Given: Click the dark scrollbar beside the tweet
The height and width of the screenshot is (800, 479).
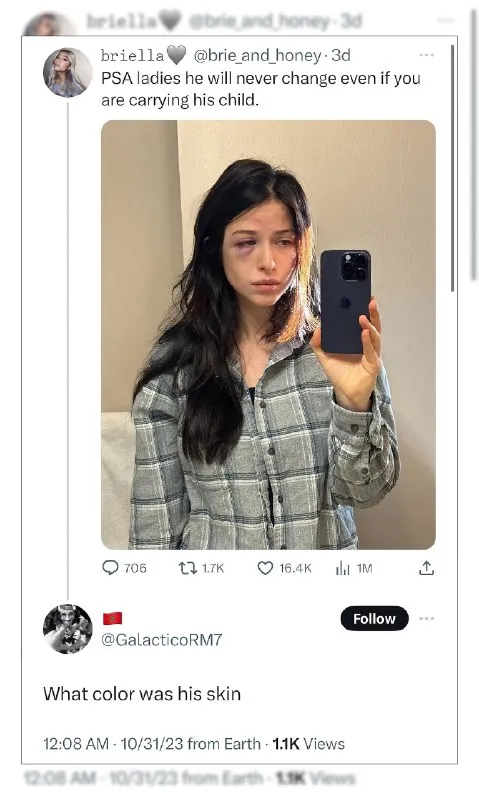Looking at the screenshot, I should click(x=452, y=168).
